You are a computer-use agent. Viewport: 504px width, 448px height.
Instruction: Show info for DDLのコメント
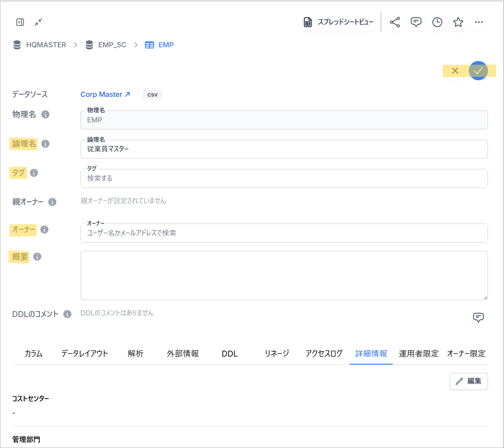point(67,314)
